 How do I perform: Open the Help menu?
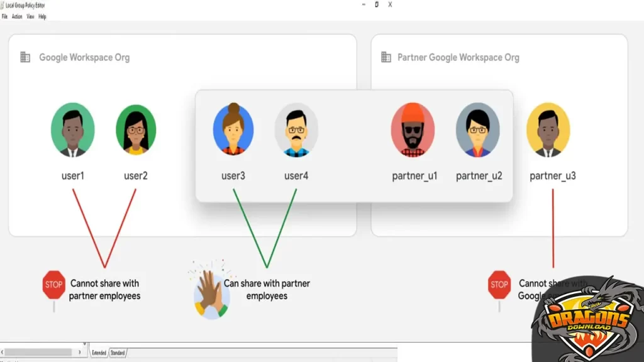tap(42, 16)
